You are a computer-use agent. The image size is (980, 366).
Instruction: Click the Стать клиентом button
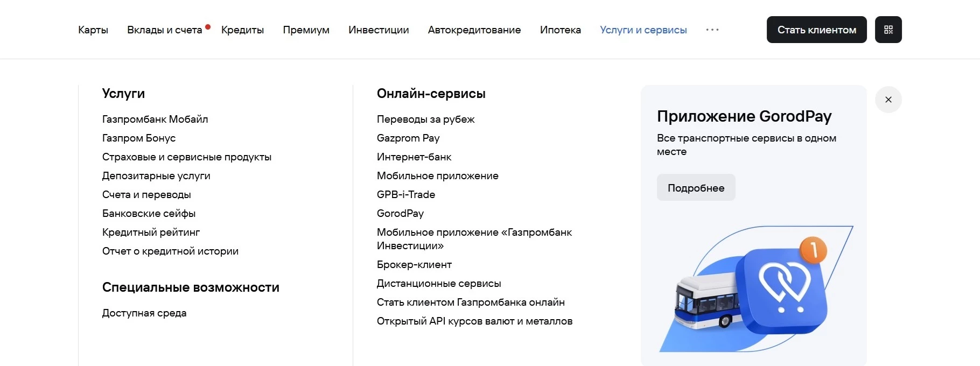click(816, 30)
